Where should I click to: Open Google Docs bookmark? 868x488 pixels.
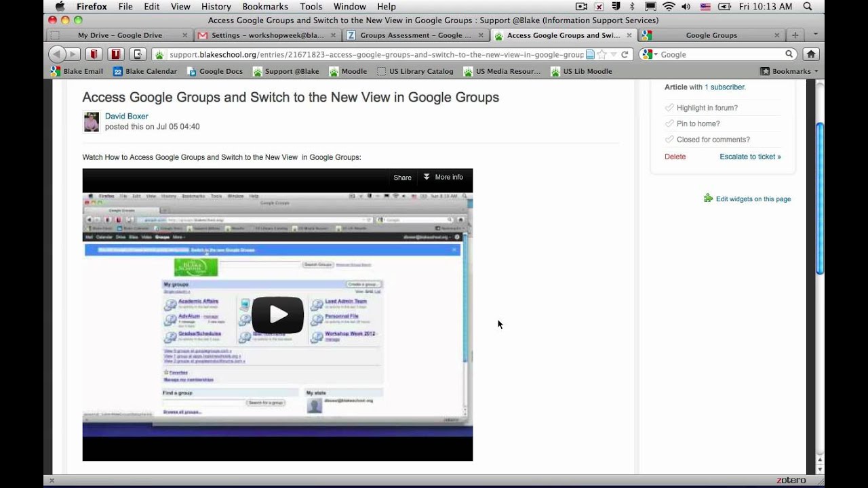[x=214, y=71]
